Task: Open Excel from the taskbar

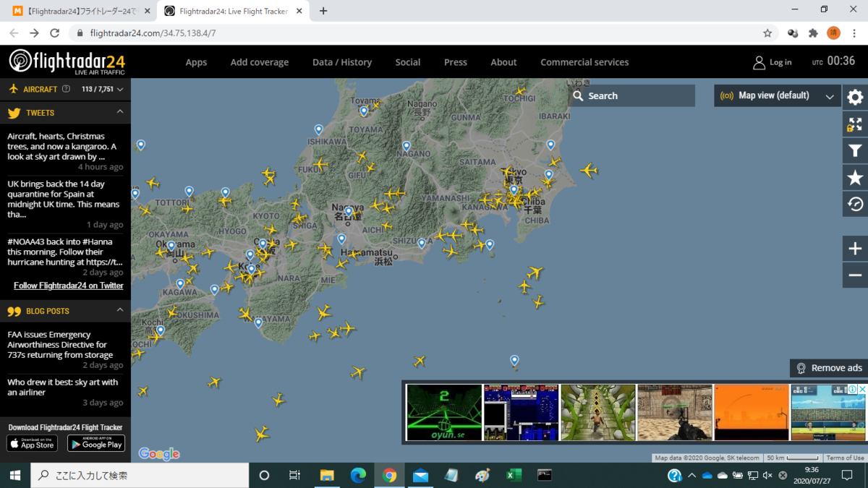Action: pyautogui.click(x=514, y=475)
